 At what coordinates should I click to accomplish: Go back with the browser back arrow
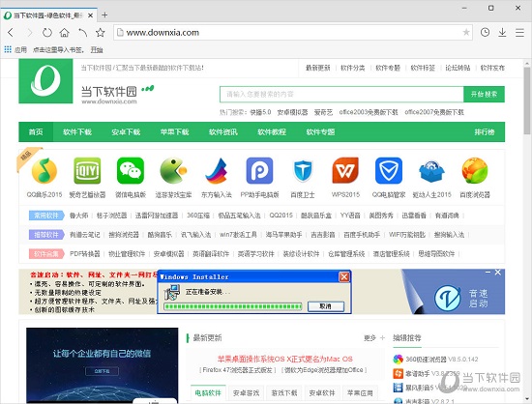[x=11, y=33]
